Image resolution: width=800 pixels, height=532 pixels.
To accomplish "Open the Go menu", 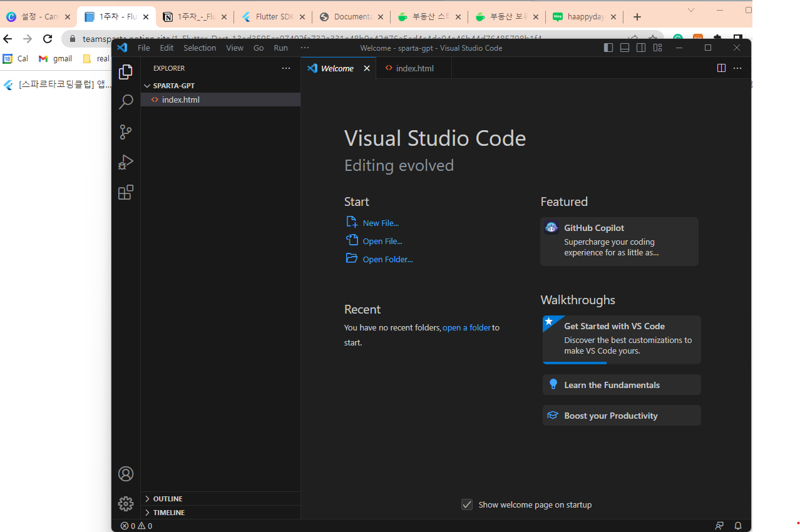I will [259, 48].
